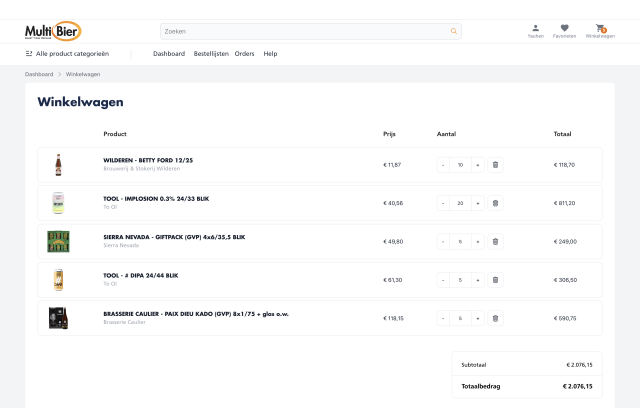Click row total € 249,00
The width and height of the screenshot is (640, 408).
(x=565, y=242)
